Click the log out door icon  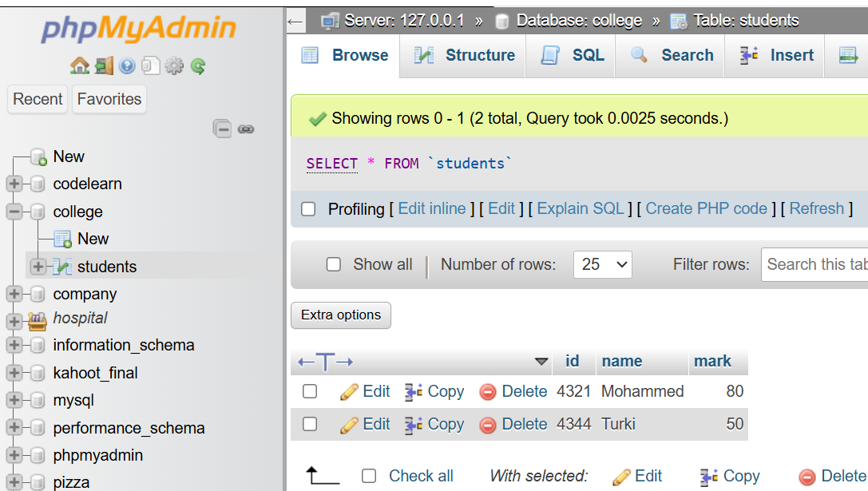pyautogui.click(x=104, y=66)
